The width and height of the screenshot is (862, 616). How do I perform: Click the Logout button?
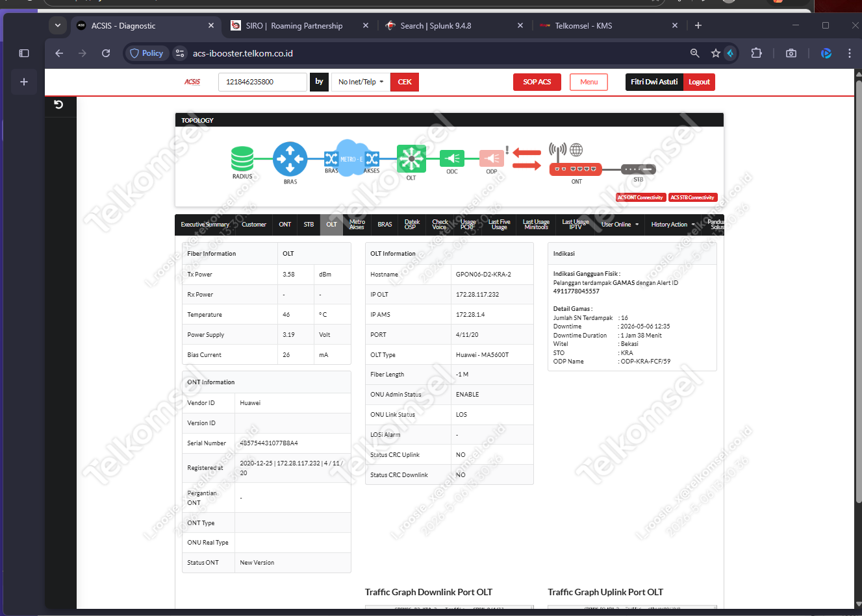[x=699, y=82]
